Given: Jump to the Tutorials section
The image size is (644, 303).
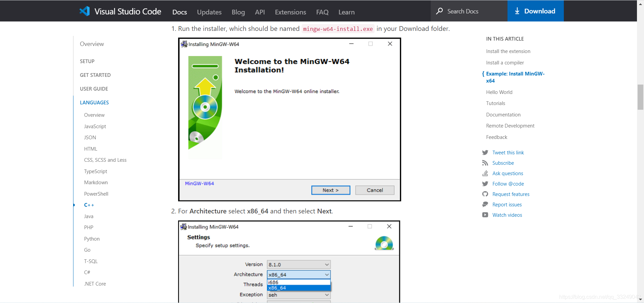Looking at the screenshot, I should click(x=495, y=103).
